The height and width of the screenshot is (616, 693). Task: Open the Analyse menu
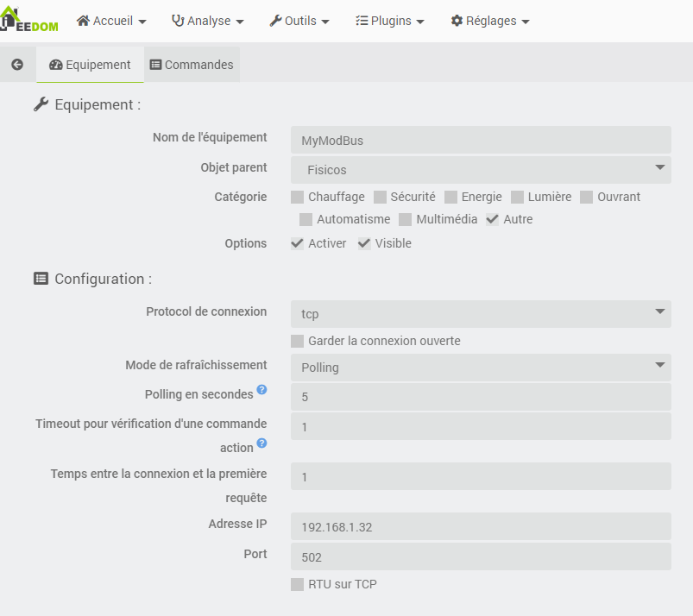coord(208,21)
